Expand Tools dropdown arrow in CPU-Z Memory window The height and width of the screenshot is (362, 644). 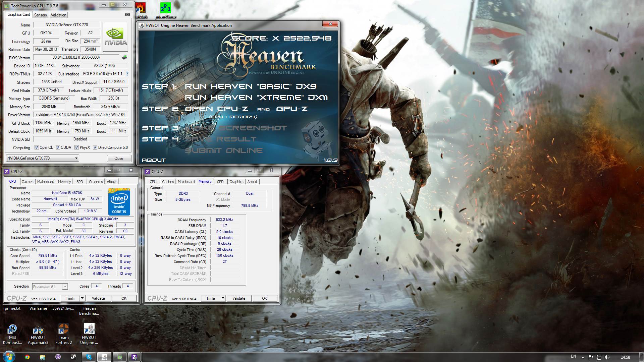click(x=222, y=298)
